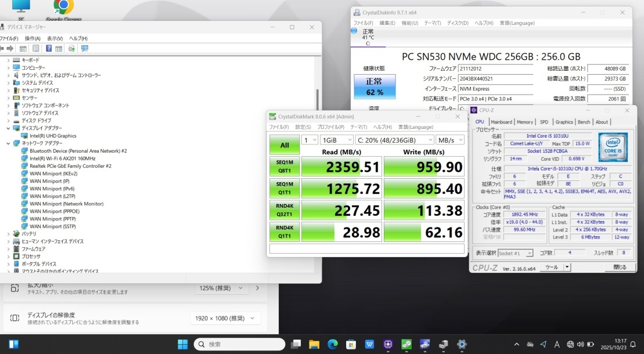Open the 1GiB test size dropdown
Screen dimensions: 644x354
click(337, 140)
